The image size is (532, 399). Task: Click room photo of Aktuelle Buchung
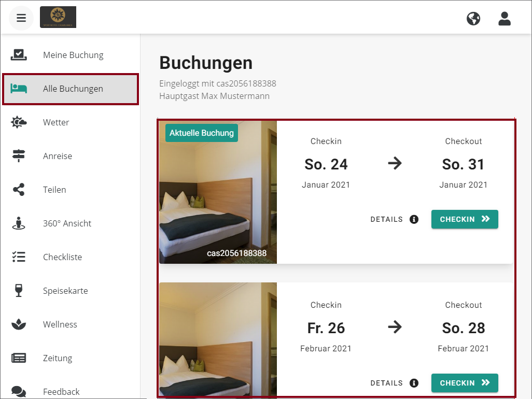pos(218,192)
